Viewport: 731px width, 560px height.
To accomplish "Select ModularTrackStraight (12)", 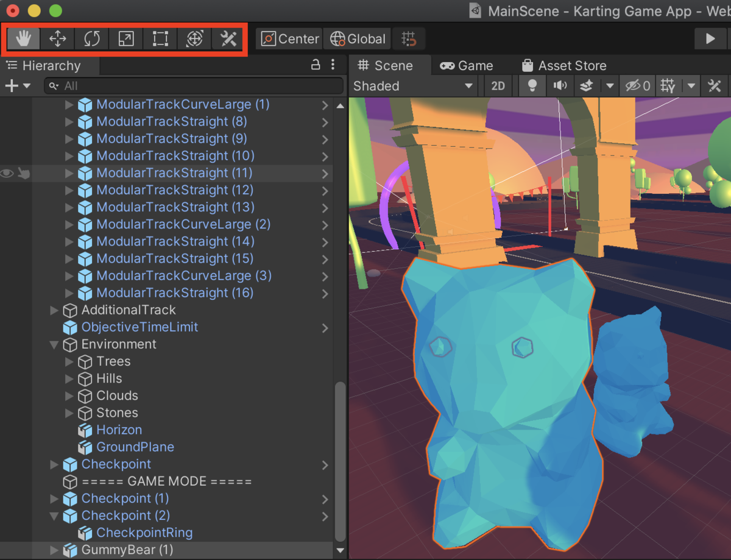I will pyautogui.click(x=175, y=190).
